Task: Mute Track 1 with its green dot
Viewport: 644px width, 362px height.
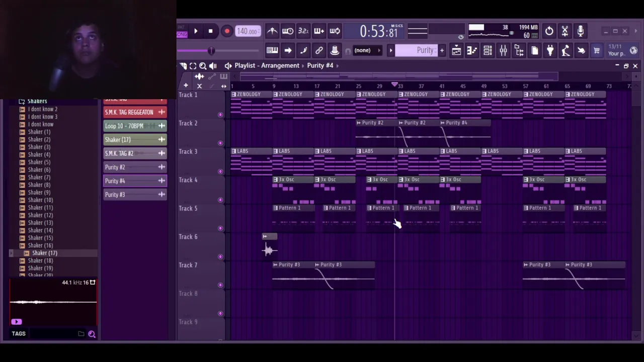Action: pos(220,115)
